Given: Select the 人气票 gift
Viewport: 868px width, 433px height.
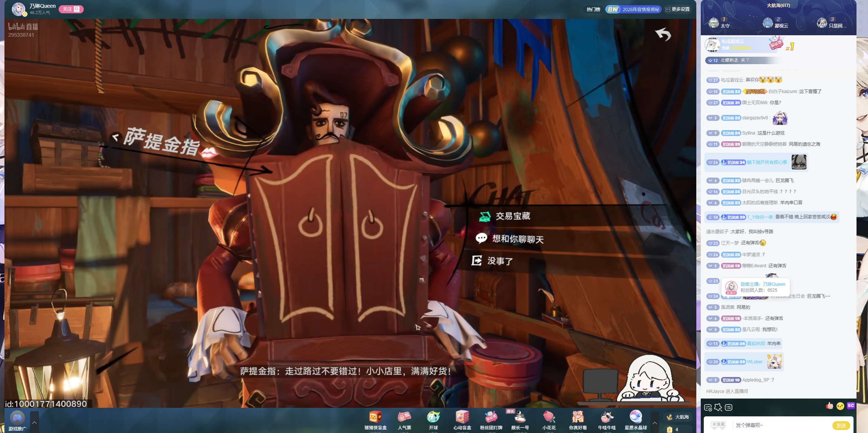Looking at the screenshot, I should 404,421.
